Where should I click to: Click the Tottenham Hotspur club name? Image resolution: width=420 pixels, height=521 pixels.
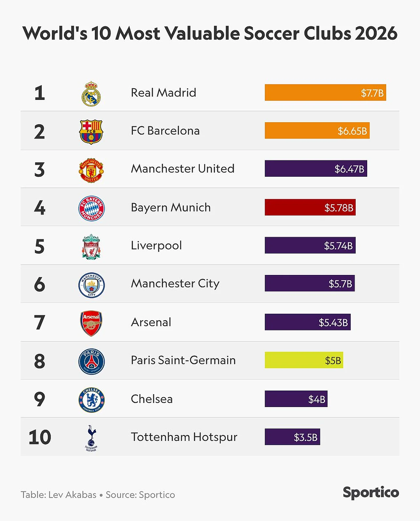(x=184, y=437)
